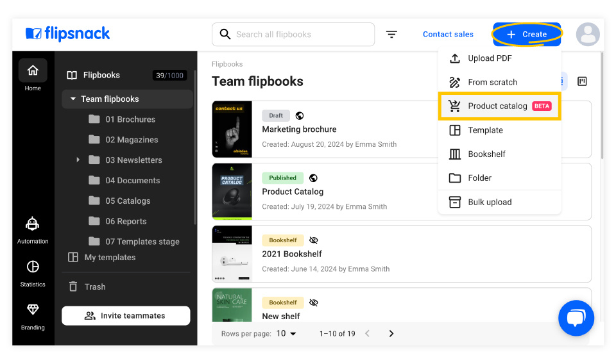The image size is (616, 364).
Task: Choose Folder in Create menu
Action: point(499,178)
